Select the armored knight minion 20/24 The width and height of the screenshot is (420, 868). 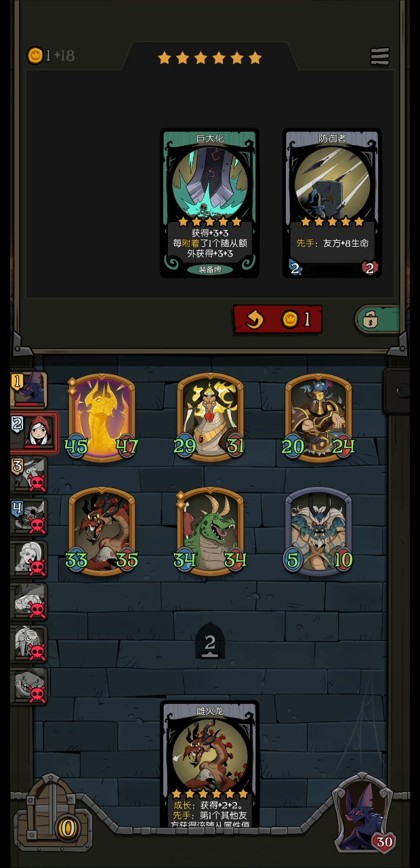coord(318,417)
